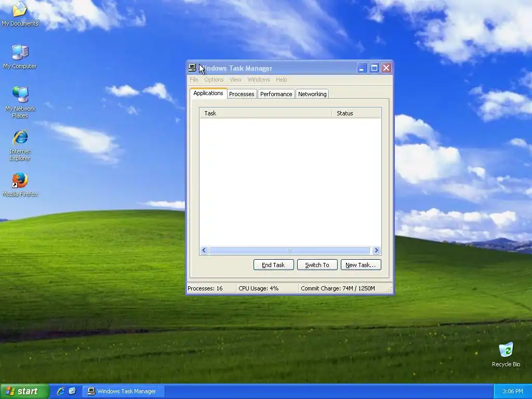Select My Network Places desktop icon
The image size is (532, 399).
pyautogui.click(x=20, y=102)
